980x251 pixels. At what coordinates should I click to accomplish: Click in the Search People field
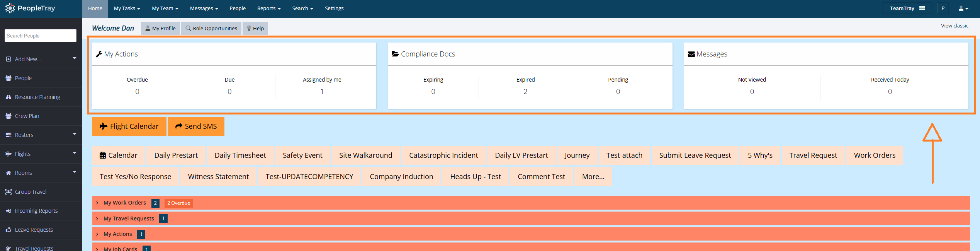click(41, 36)
